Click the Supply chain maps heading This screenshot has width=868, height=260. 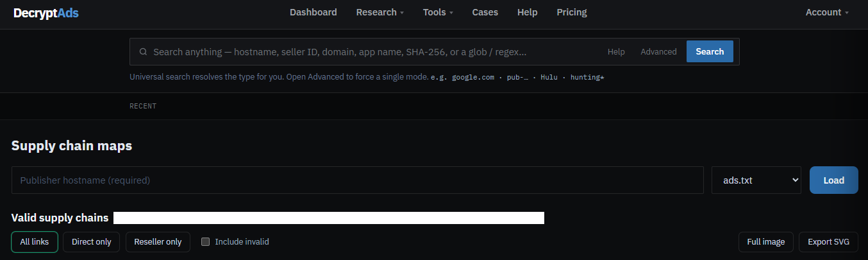click(72, 146)
